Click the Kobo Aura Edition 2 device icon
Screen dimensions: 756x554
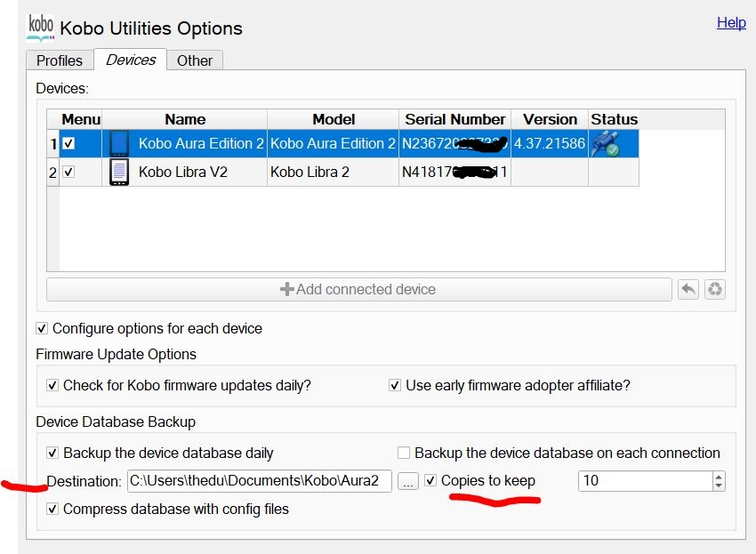point(119,143)
